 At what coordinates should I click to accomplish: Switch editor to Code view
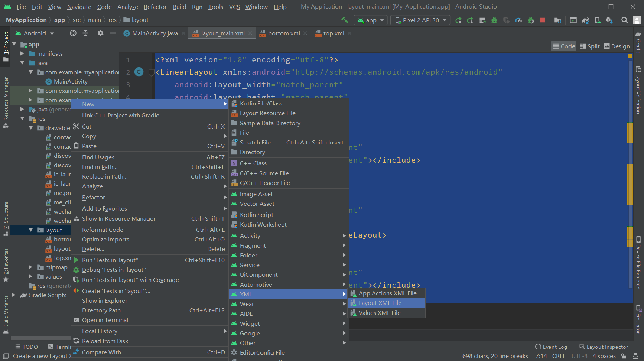coord(564,46)
